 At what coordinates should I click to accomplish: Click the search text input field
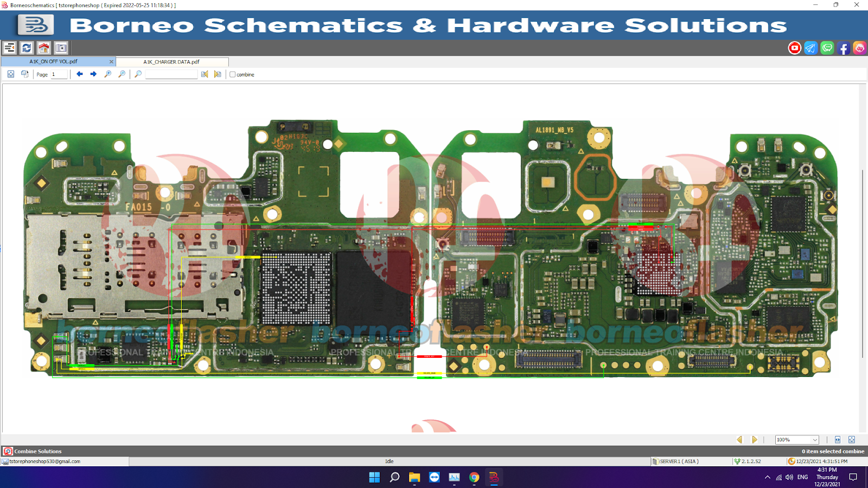pyautogui.click(x=171, y=74)
